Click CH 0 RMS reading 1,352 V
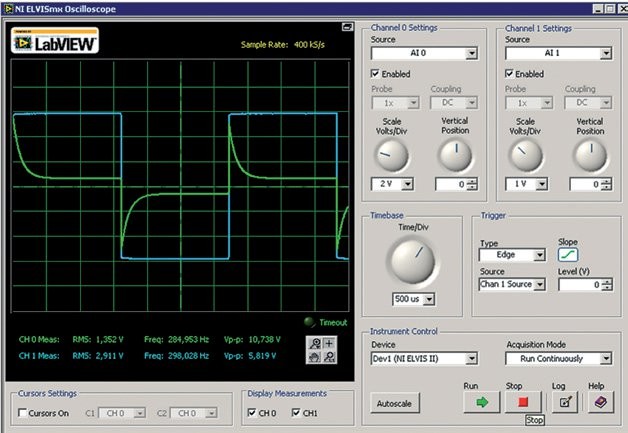 109,339
